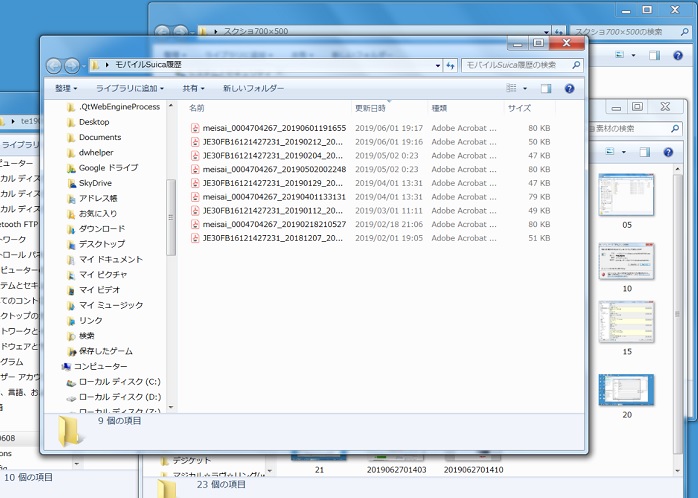The height and width of the screenshot is (498, 698).
Task: Open the 整理 menu
Action: [x=66, y=89]
